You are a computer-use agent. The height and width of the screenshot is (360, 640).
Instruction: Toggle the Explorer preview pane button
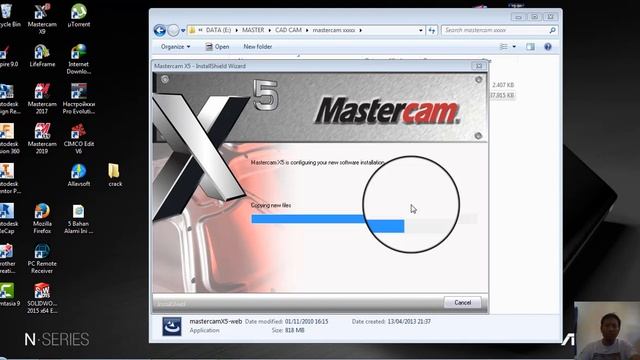[530, 47]
